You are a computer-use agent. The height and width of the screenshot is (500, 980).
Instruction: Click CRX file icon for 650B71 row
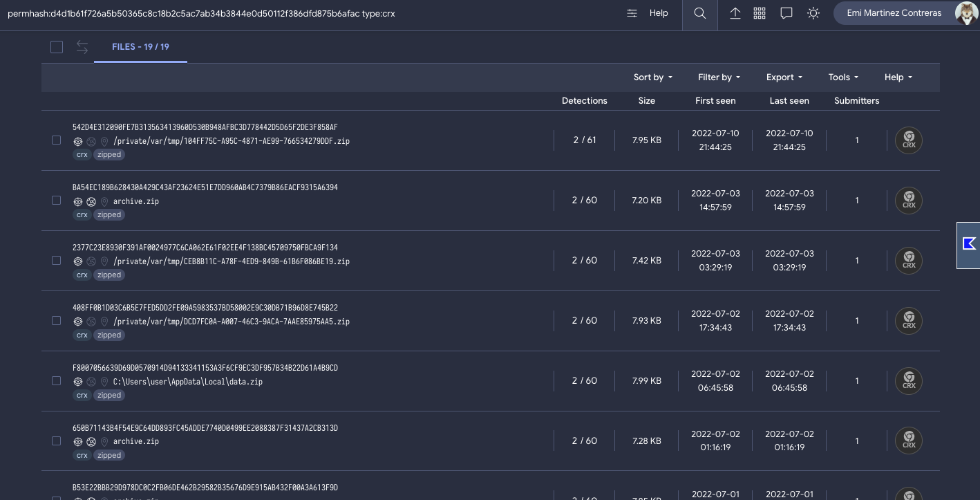909,441
